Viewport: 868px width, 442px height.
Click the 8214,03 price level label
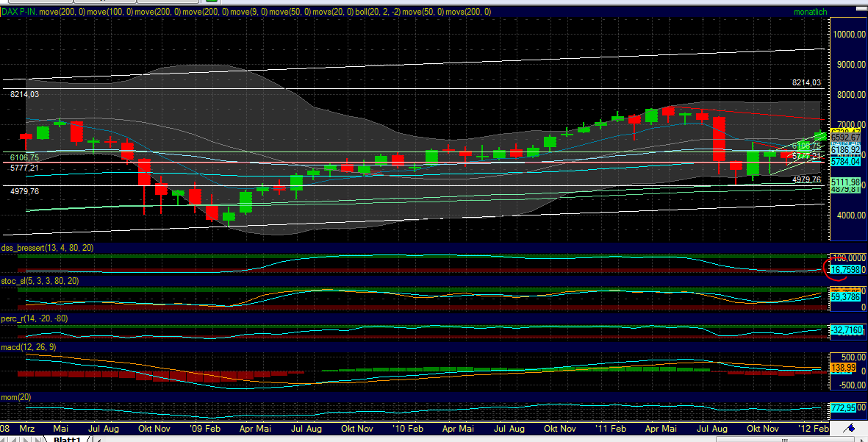click(x=24, y=95)
